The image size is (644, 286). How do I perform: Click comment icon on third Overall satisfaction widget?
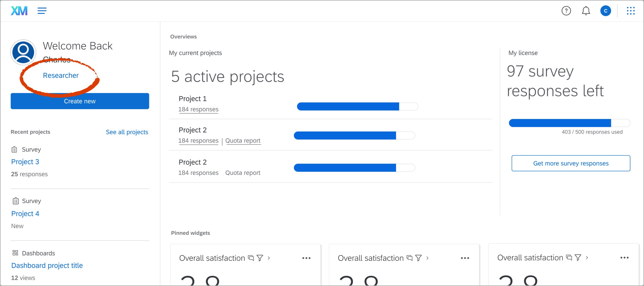(569, 257)
